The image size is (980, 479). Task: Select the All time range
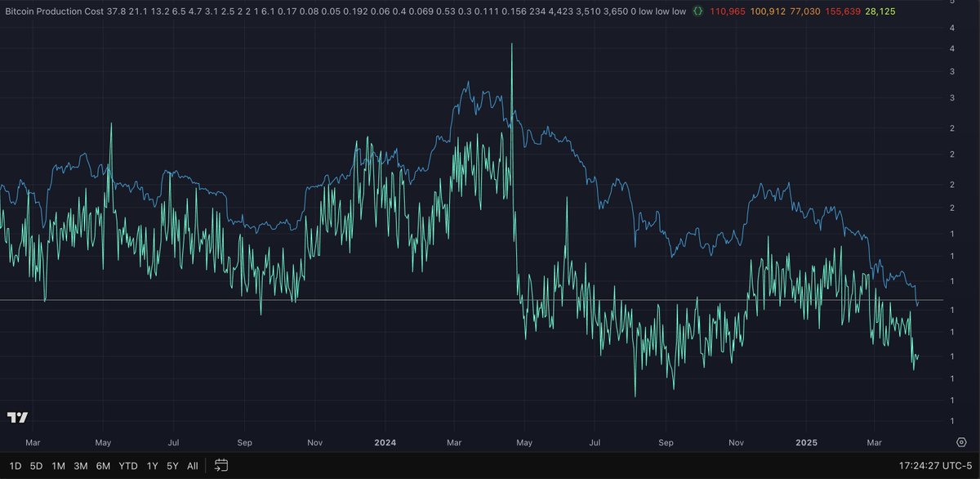coord(193,466)
